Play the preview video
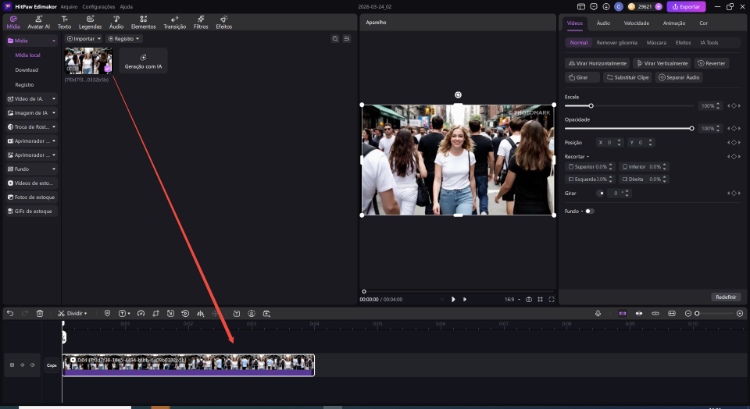 tap(453, 299)
